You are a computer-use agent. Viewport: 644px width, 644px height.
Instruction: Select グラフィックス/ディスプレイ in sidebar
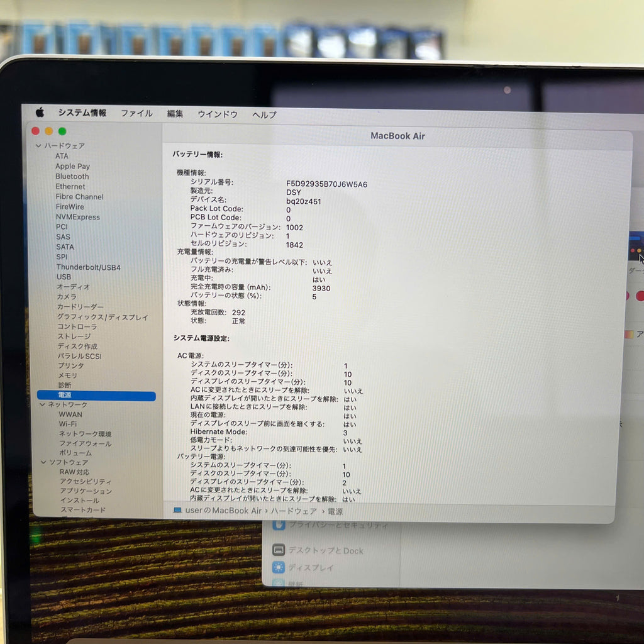click(103, 317)
